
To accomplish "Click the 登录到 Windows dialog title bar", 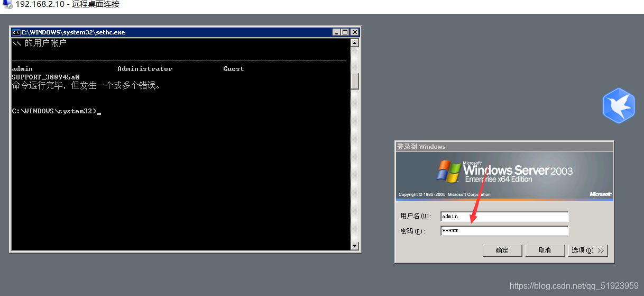I will pyautogui.click(x=504, y=147).
